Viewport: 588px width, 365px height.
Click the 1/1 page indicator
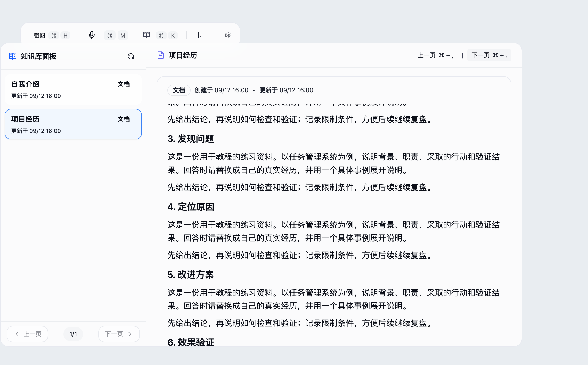73,334
